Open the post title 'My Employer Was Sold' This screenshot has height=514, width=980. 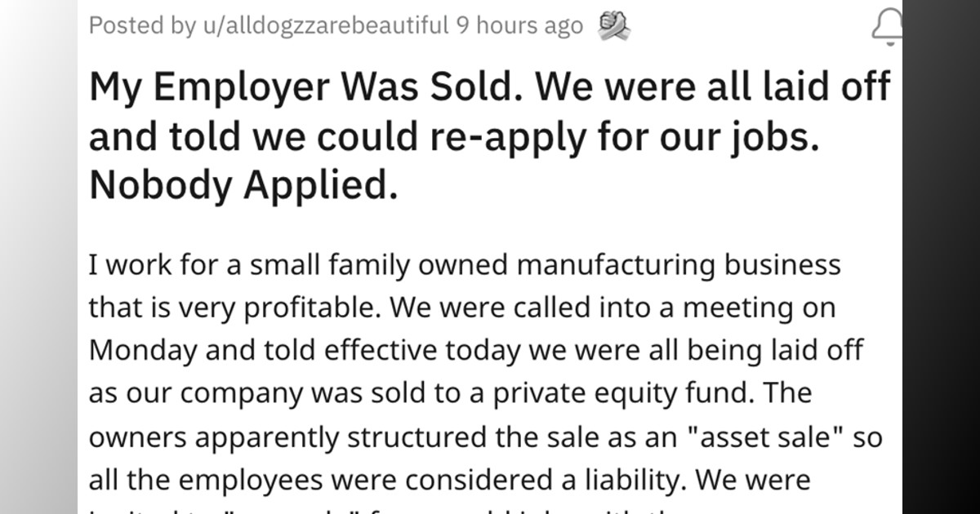[x=490, y=136]
